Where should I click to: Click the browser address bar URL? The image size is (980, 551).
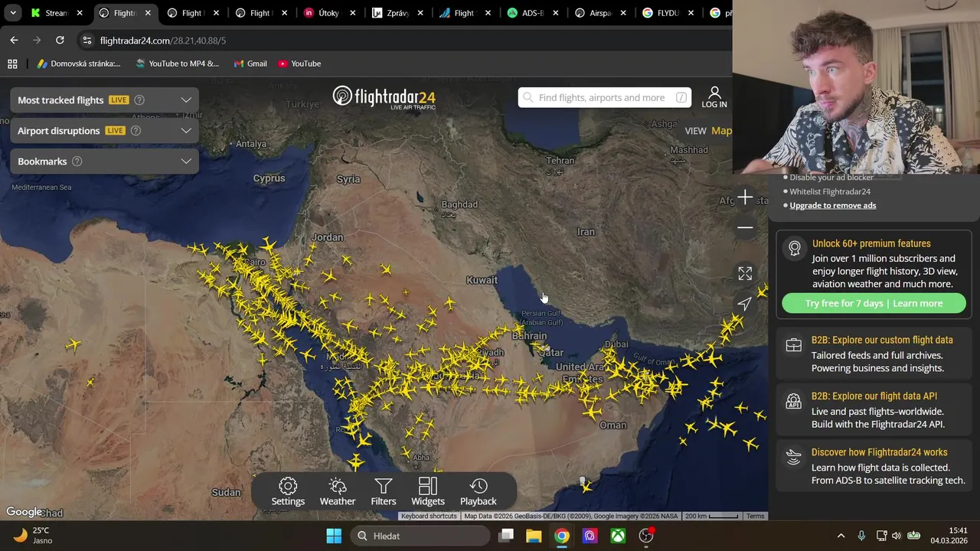(163, 41)
